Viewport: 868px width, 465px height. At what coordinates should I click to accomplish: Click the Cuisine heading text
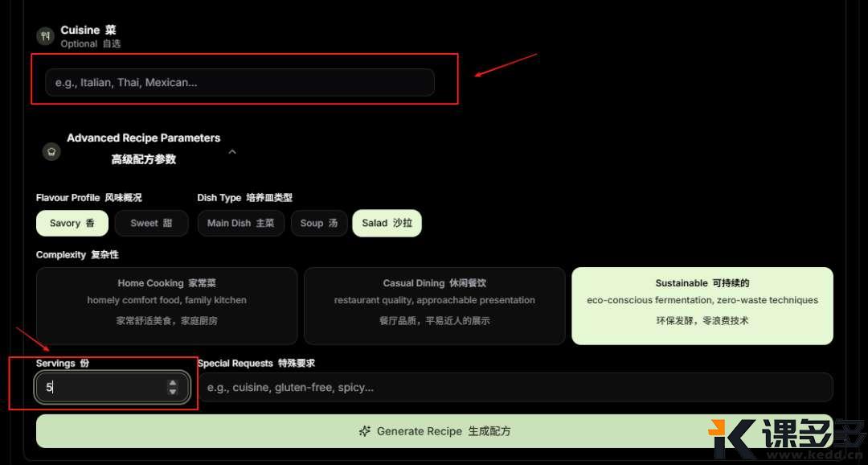tap(88, 30)
